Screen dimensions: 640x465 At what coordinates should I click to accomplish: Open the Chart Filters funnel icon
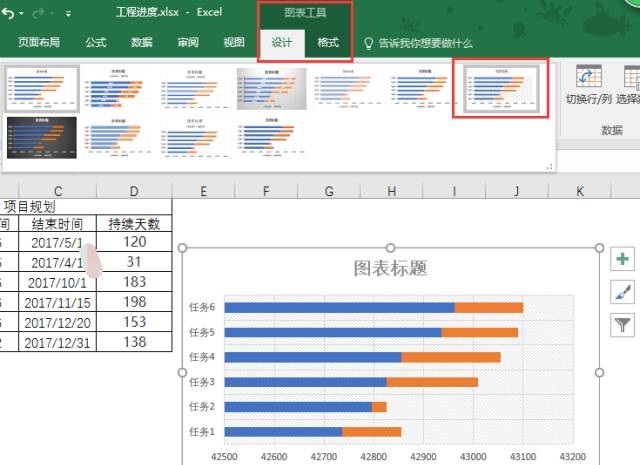(623, 324)
